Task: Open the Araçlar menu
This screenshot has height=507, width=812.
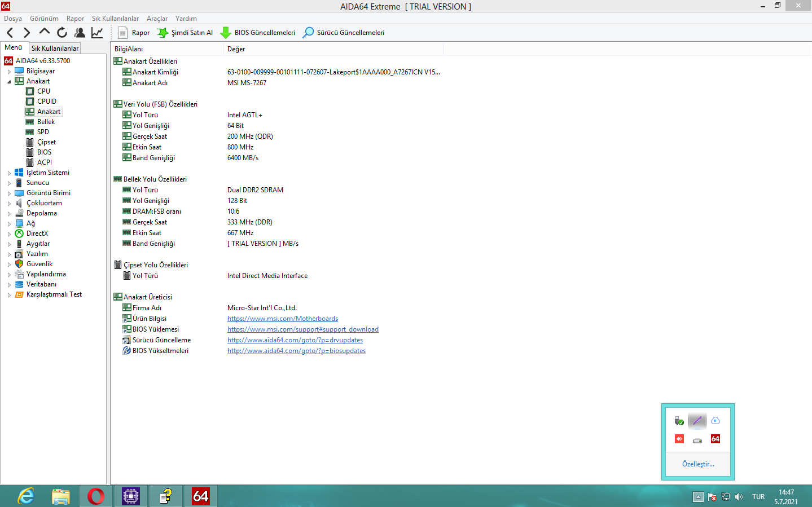Action: 157,19
